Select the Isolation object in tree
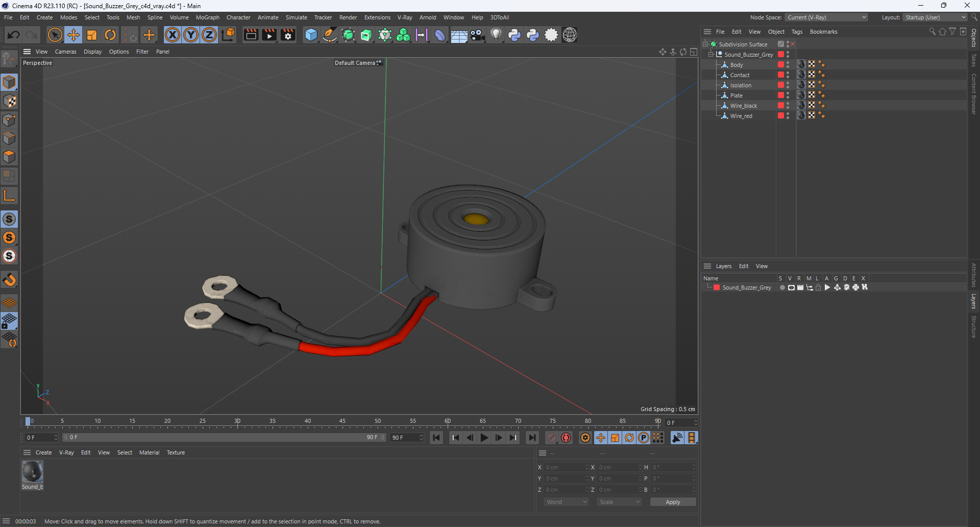The height and width of the screenshot is (527, 980). point(741,85)
